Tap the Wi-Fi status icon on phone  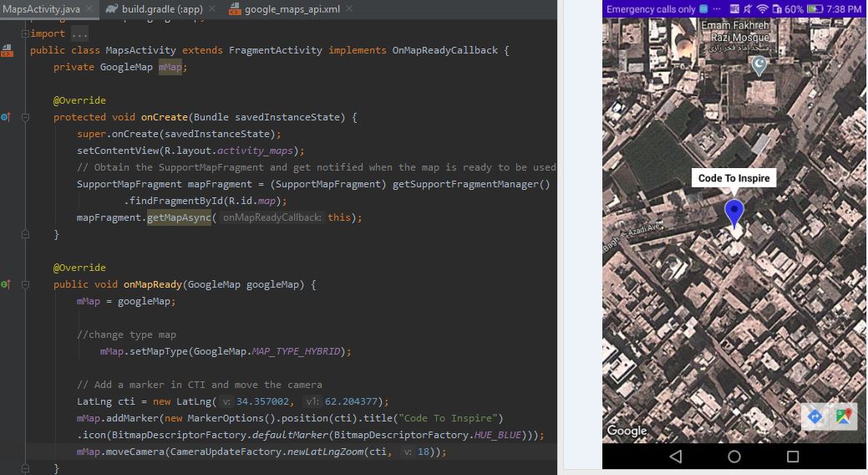coord(763,9)
